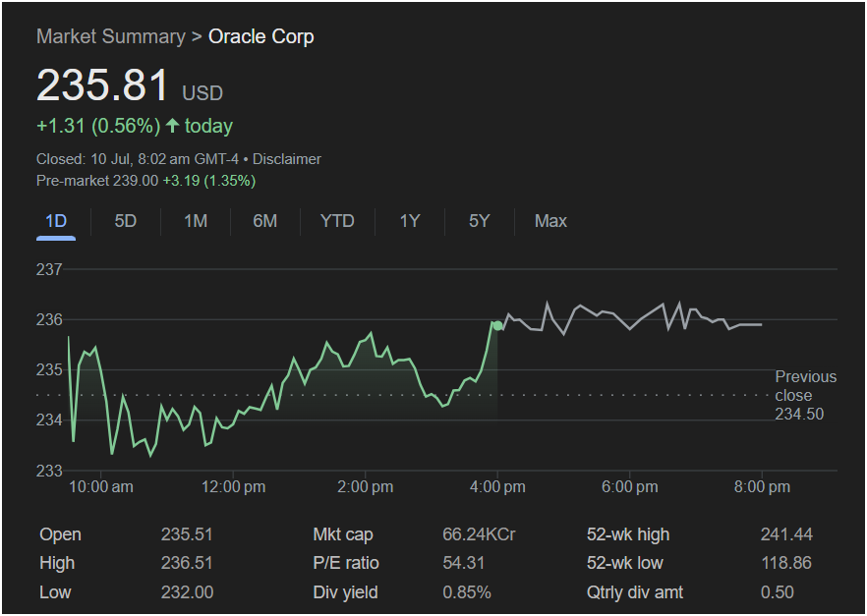Click the Oracle Corp title
This screenshot has width=867, height=616.
pyautogui.click(x=261, y=36)
